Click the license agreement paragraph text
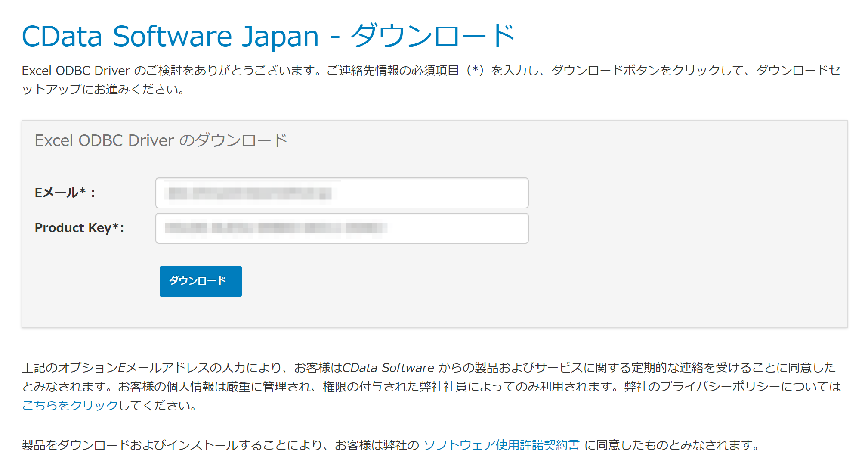 click(215, 445)
